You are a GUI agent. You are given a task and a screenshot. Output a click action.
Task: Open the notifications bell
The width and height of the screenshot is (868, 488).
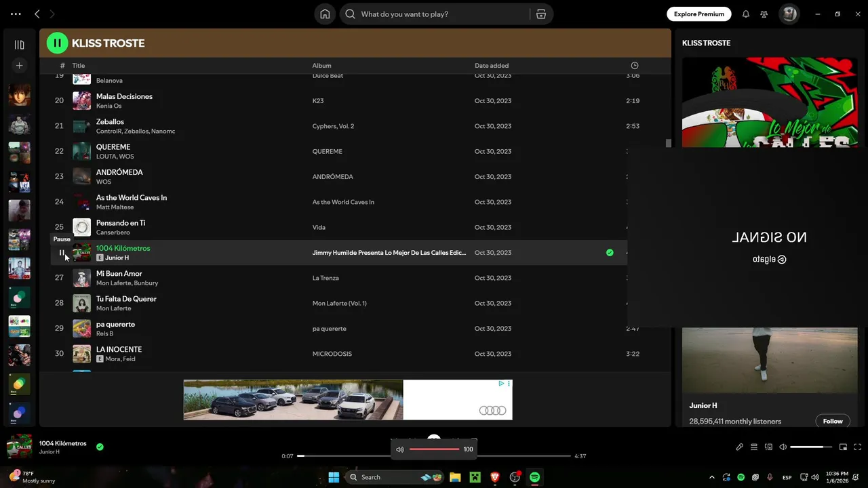click(745, 14)
